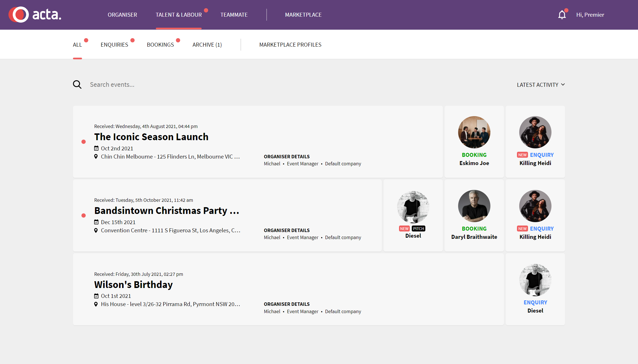Click 'Received: Friday, 30th July 2021, 02:27 pm'
638x364 pixels.
point(139,274)
